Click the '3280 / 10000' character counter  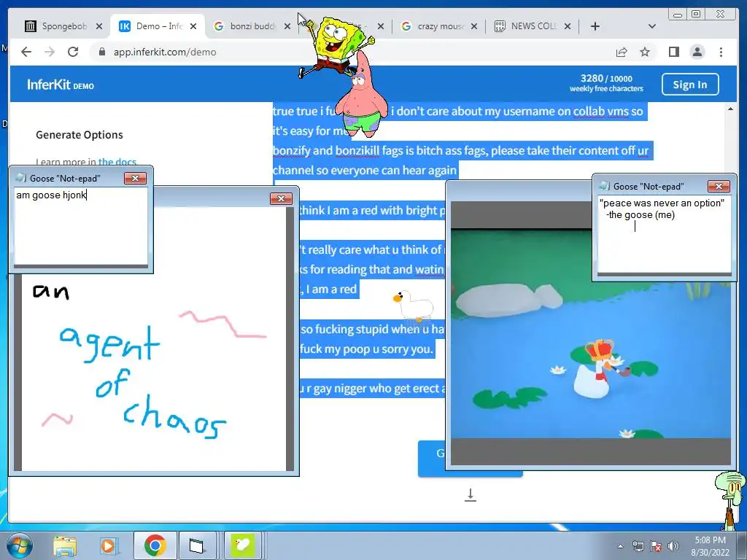pos(606,78)
